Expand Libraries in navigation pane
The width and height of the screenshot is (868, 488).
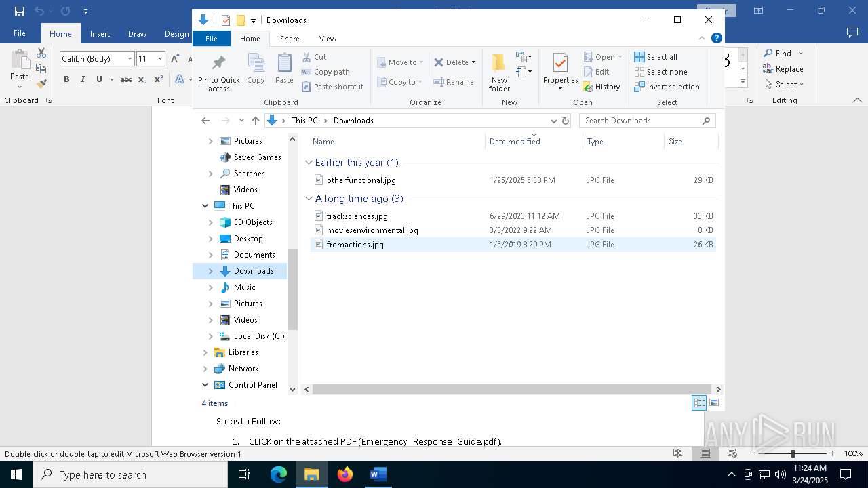coord(205,352)
